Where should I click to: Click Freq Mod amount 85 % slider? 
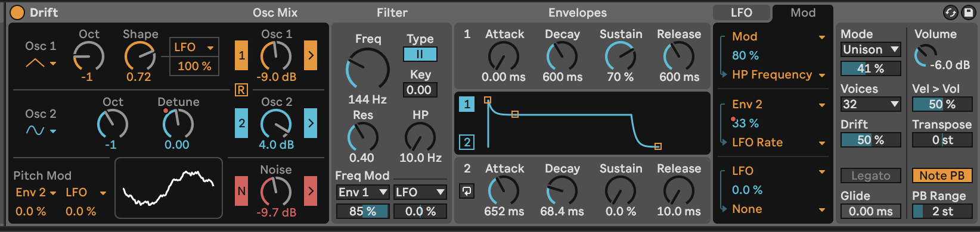click(x=362, y=211)
